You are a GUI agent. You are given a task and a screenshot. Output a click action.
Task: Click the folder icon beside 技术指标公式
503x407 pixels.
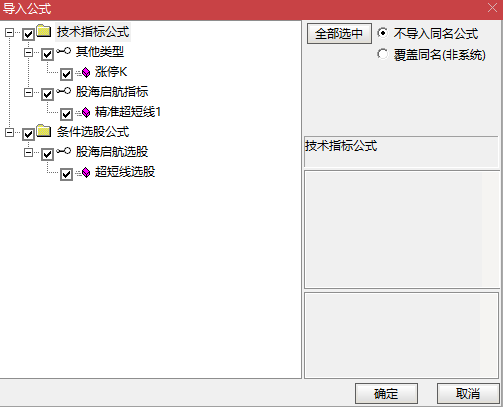click(44, 31)
